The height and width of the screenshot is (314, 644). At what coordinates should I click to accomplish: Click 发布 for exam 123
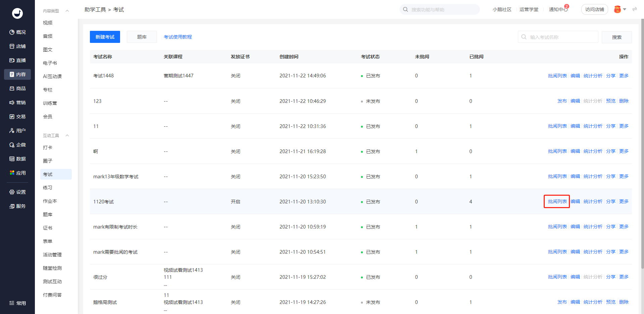click(562, 101)
